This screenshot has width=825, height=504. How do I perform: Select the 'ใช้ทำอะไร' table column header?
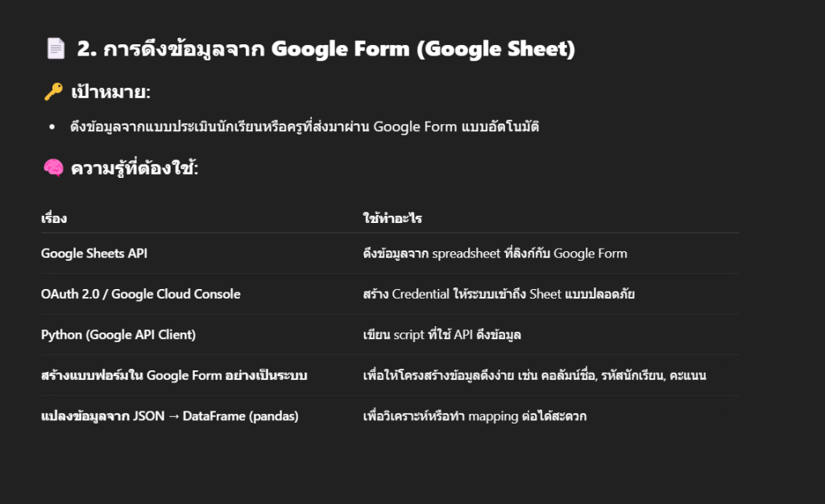pos(392,218)
